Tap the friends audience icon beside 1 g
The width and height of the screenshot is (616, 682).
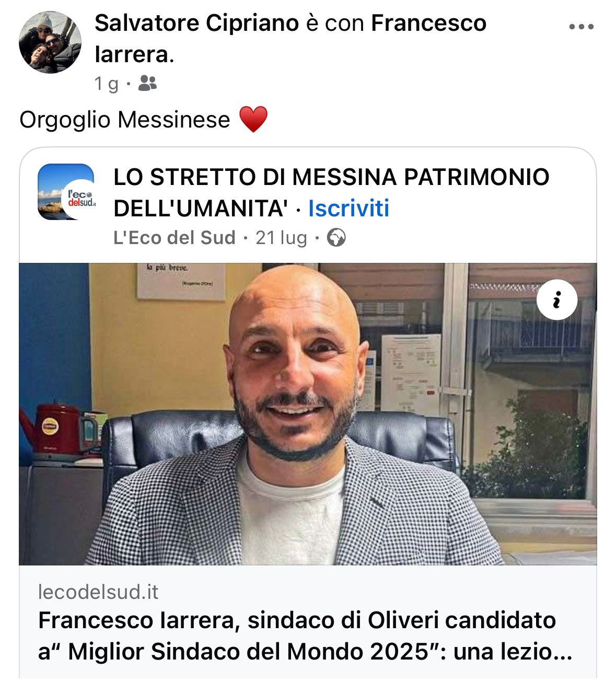(147, 83)
